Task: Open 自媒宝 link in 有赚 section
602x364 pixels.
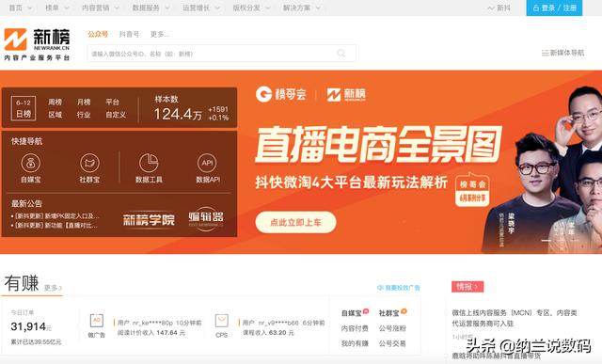Action: [x=352, y=313]
